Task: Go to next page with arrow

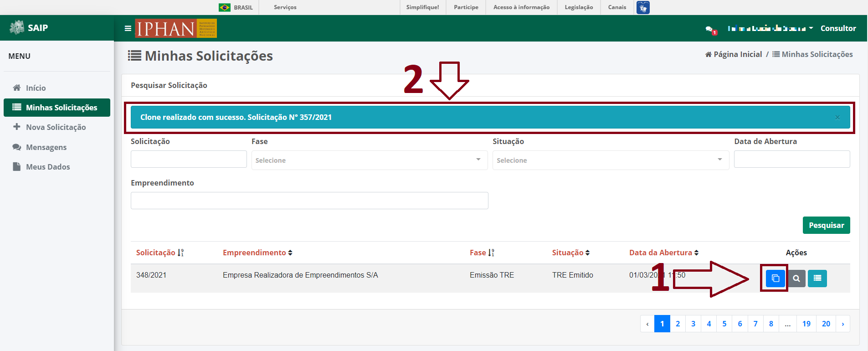Action: pyautogui.click(x=842, y=324)
